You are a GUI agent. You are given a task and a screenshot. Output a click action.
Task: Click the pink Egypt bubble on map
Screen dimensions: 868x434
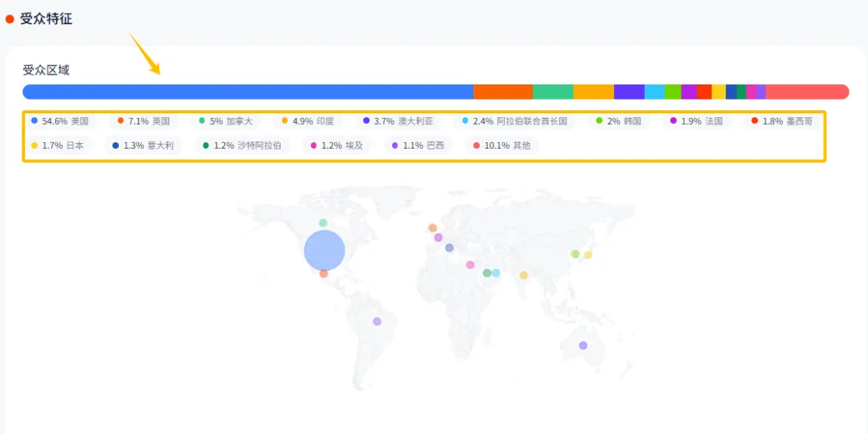[x=470, y=265]
